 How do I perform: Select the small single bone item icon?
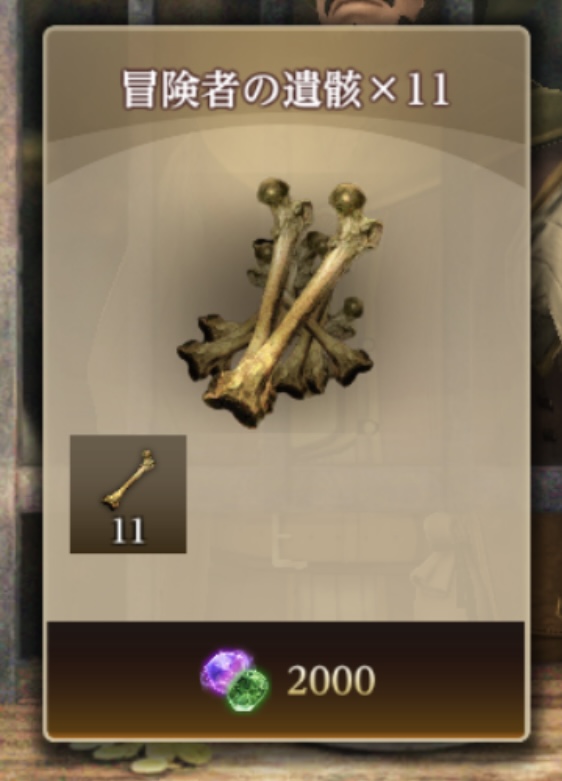[x=129, y=481]
